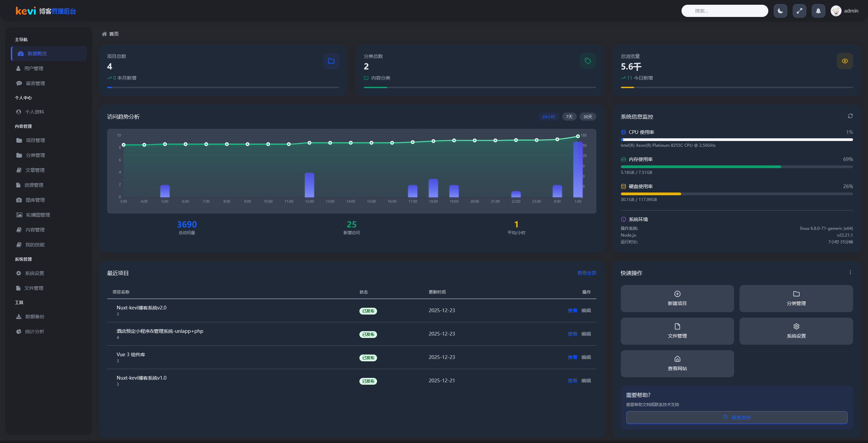Refresh system info monitor
Viewport: 868px width, 443px height.
[x=850, y=116]
